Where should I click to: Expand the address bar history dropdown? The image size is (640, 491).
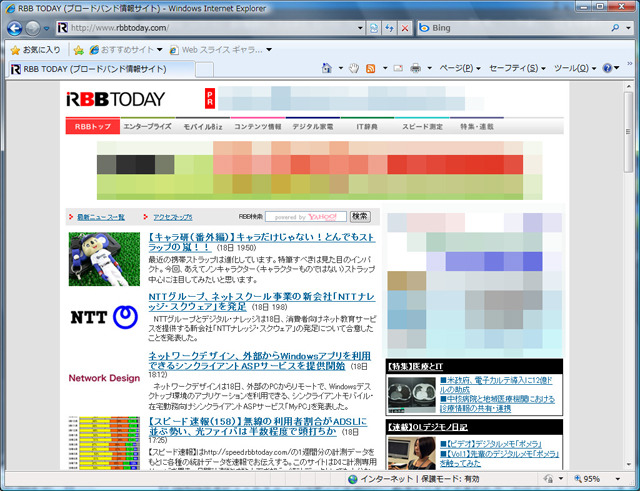pyautogui.click(x=360, y=28)
